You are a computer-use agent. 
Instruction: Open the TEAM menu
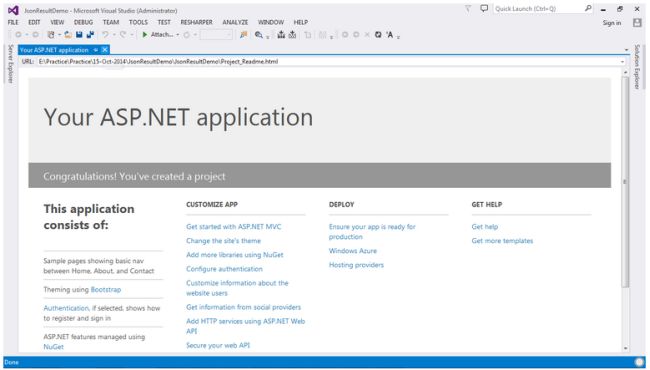[x=111, y=22]
